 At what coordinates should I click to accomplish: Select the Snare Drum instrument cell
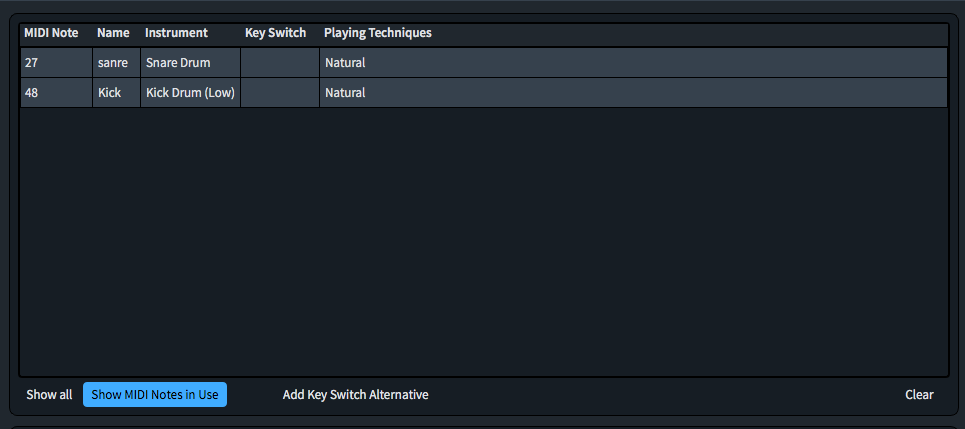pos(190,63)
